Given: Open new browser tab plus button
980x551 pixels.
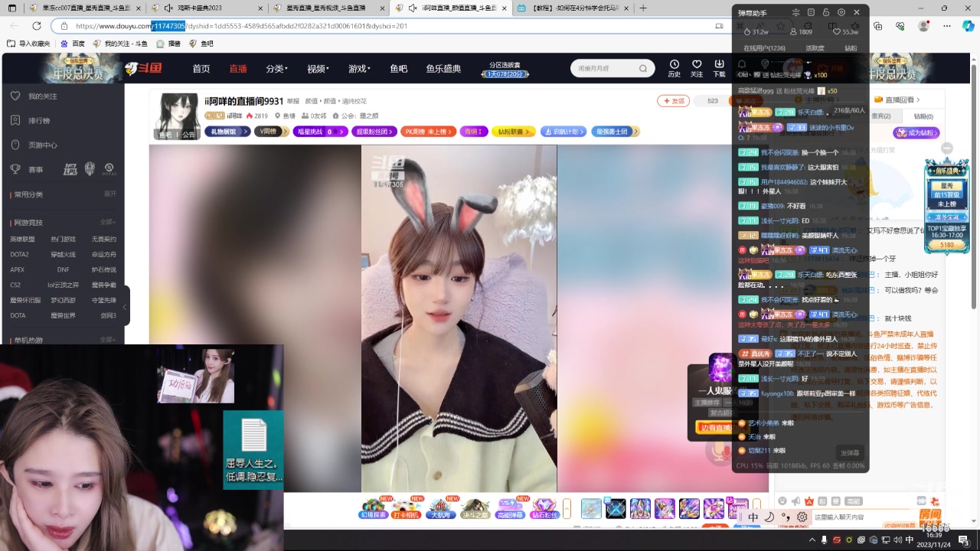Looking at the screenshot, I should click(643, 8).
